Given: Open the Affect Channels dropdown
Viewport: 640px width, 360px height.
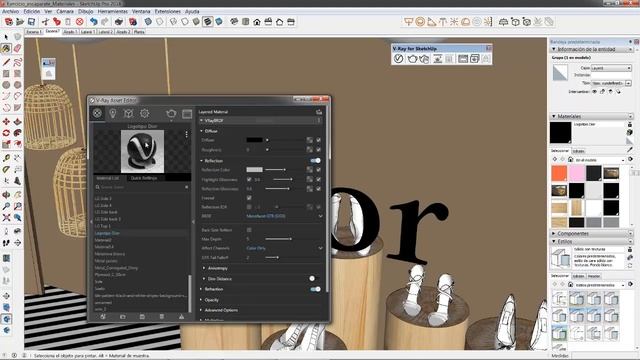Looking at the screenshot, I should tap(284, 248).
